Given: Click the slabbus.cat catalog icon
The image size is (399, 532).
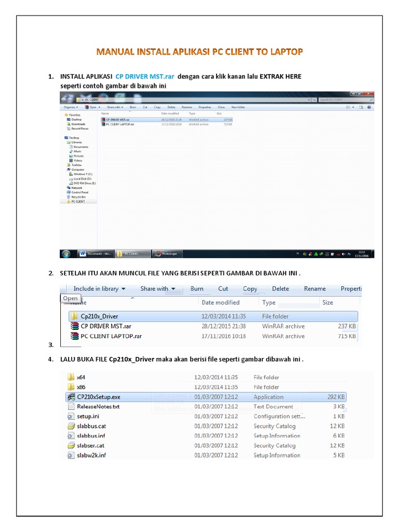Looking at the screenshot, I should pos(71,426).
